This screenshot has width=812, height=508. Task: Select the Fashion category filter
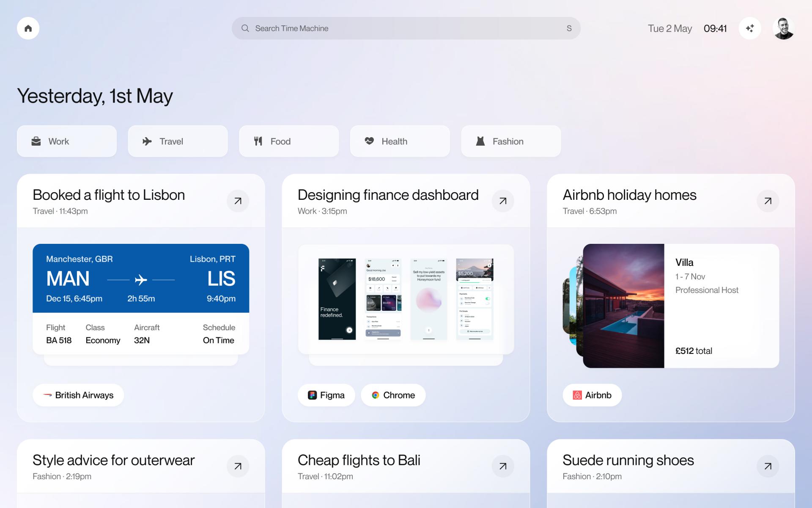(x=511, y=141)
